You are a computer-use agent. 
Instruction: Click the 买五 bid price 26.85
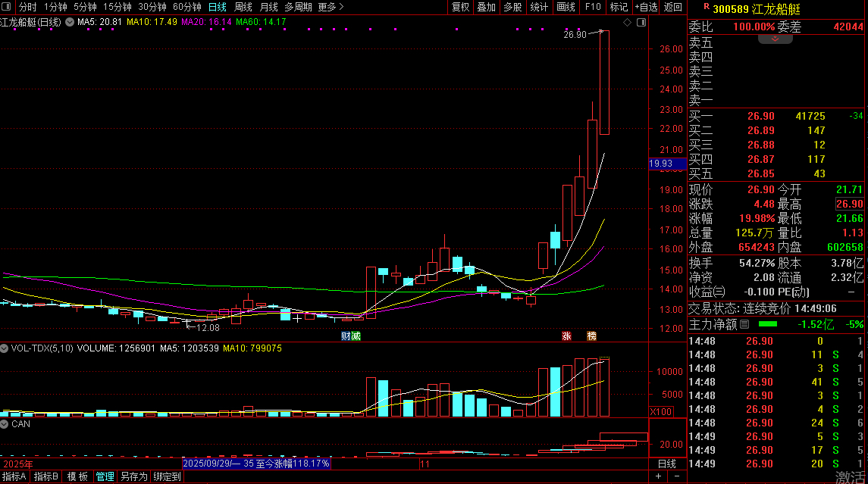760,173
